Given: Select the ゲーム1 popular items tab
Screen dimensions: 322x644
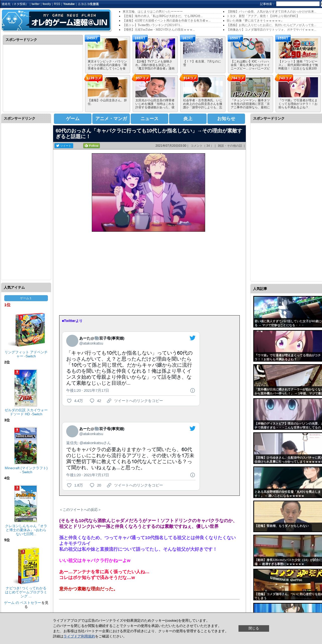Looking at the screenshot, I should point(26,298).
